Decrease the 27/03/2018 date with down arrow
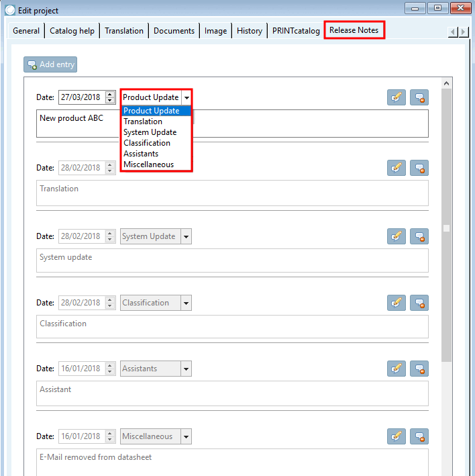475x476 pixels. coord(110,101)
